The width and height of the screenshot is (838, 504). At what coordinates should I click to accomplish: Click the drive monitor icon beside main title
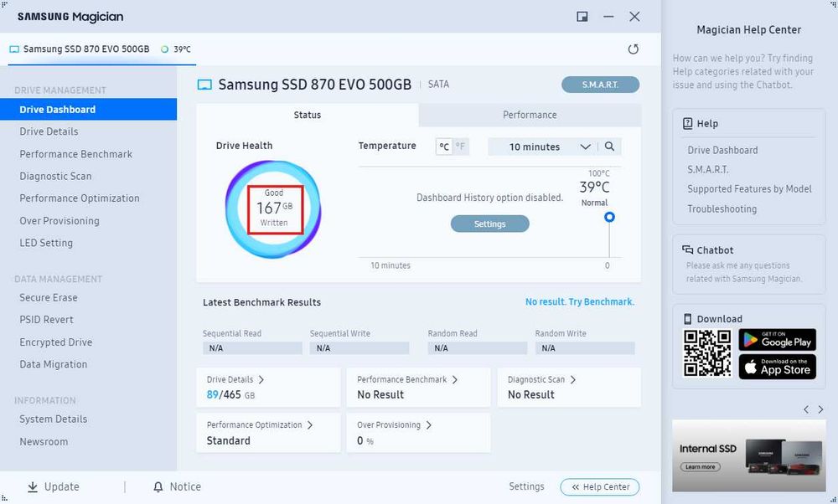point(204,85)
